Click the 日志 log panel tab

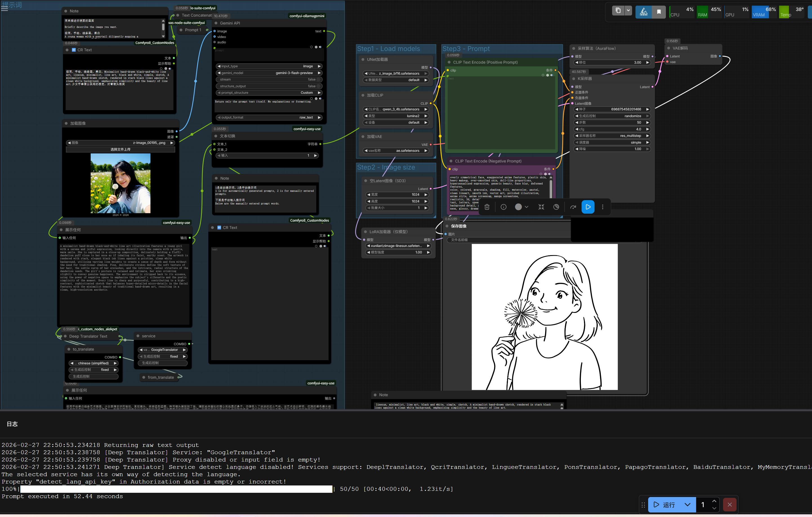12,424
